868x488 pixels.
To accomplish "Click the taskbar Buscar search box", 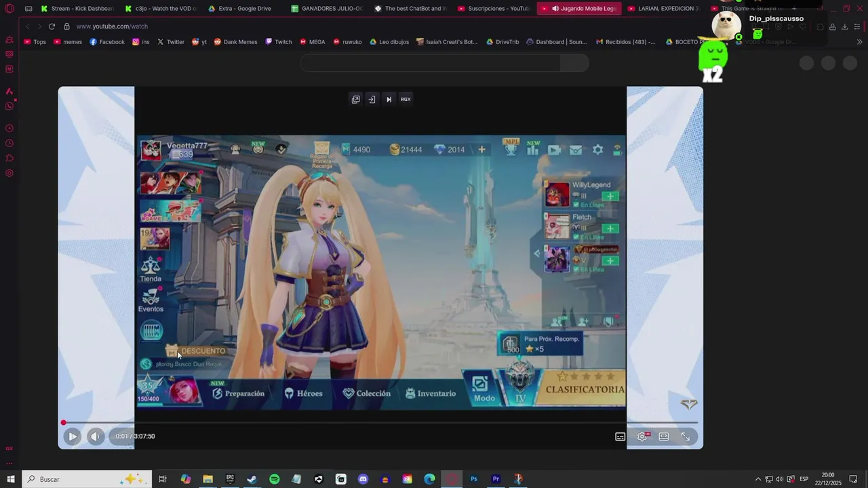I will (87, 479).
